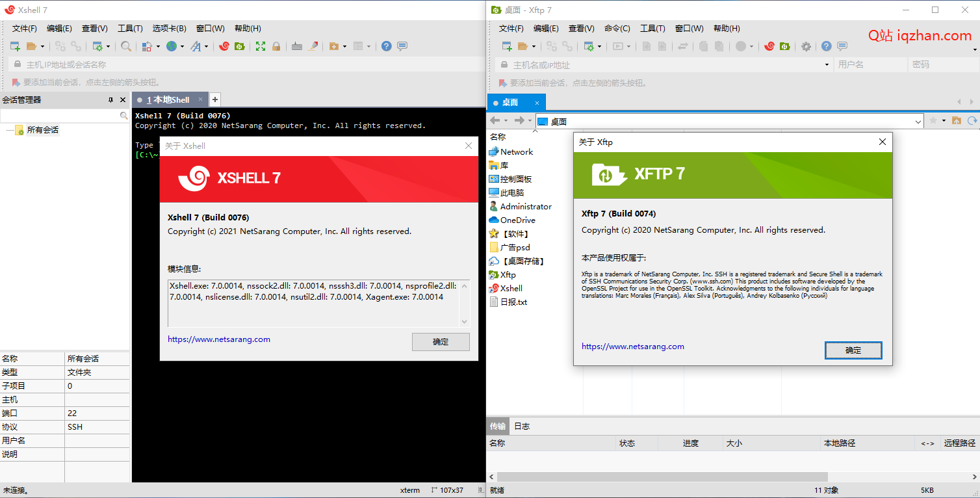Click the New session icon in Xshell toolbar
The image size is (980, 498).
[15, 46]
